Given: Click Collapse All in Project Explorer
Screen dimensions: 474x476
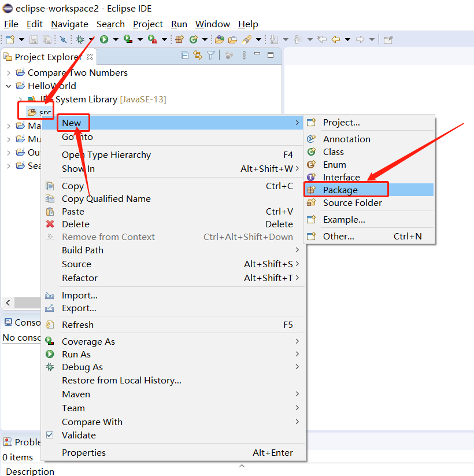Looking at the screenshot, I should coord(184,56).
